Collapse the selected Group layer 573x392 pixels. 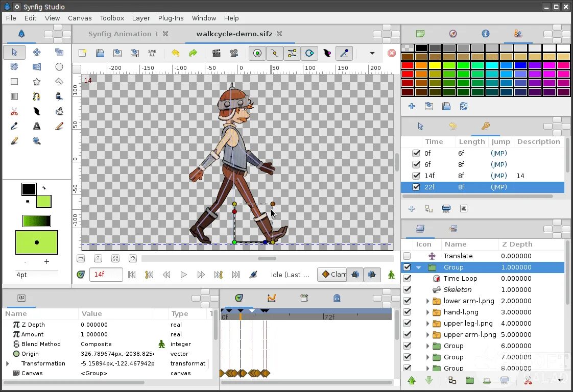419,267
